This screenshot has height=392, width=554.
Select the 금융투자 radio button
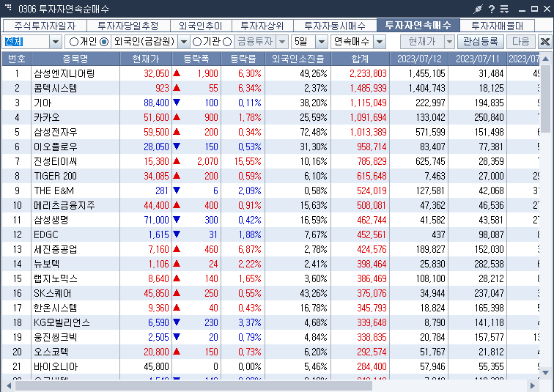pyautogui.click(x=227, y=42)
